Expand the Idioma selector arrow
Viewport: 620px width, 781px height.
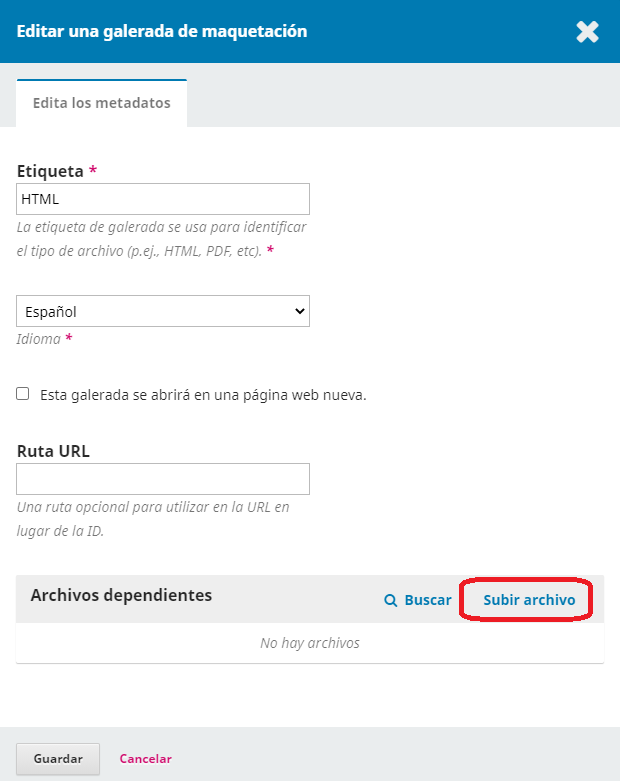(298, 311)
